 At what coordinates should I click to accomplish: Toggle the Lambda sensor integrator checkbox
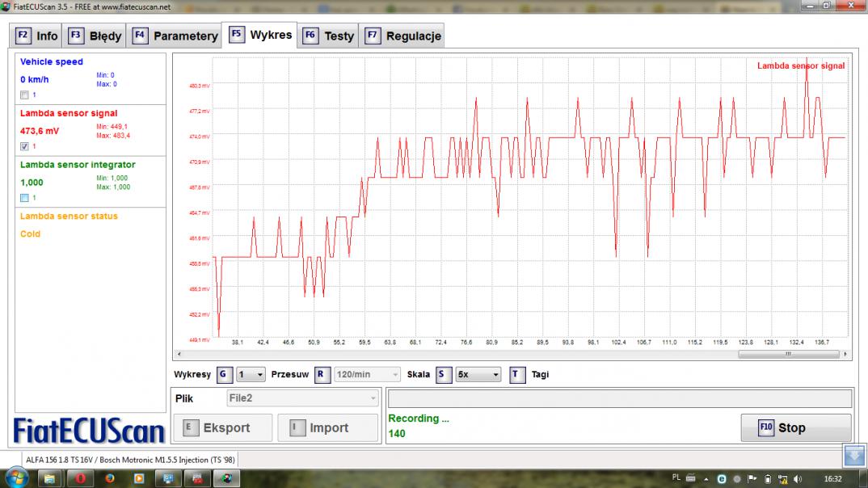(x=24, y=198)
